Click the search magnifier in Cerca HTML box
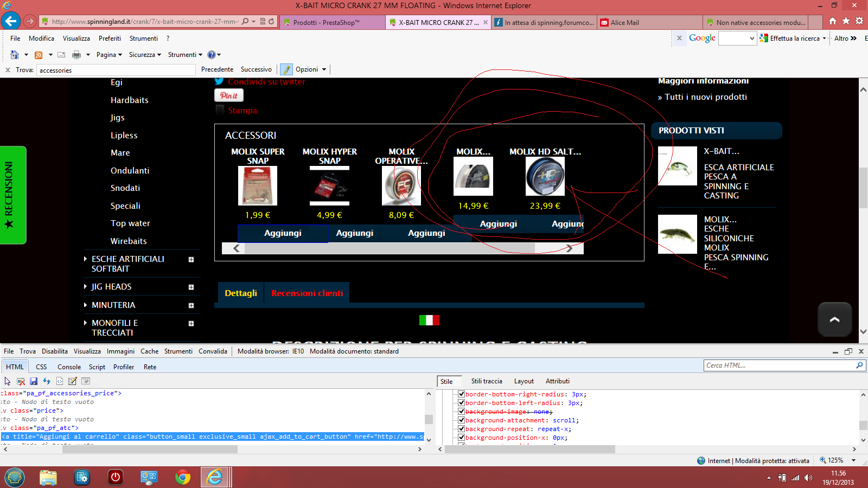 click(x=859, y=365)
